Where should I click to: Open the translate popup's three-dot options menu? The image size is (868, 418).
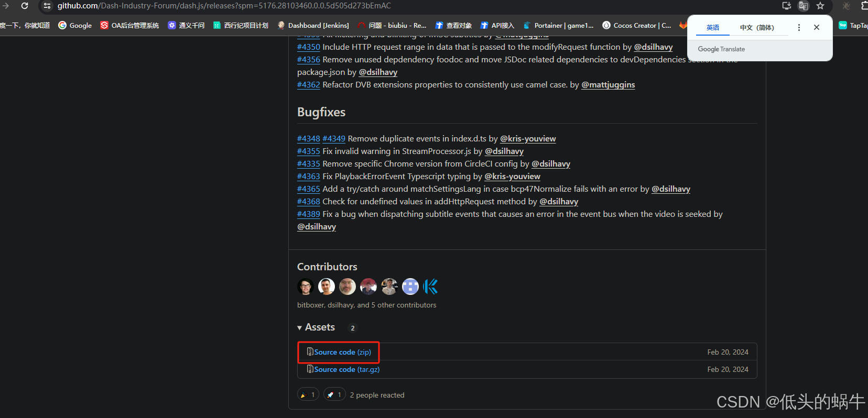coord(799,27)
